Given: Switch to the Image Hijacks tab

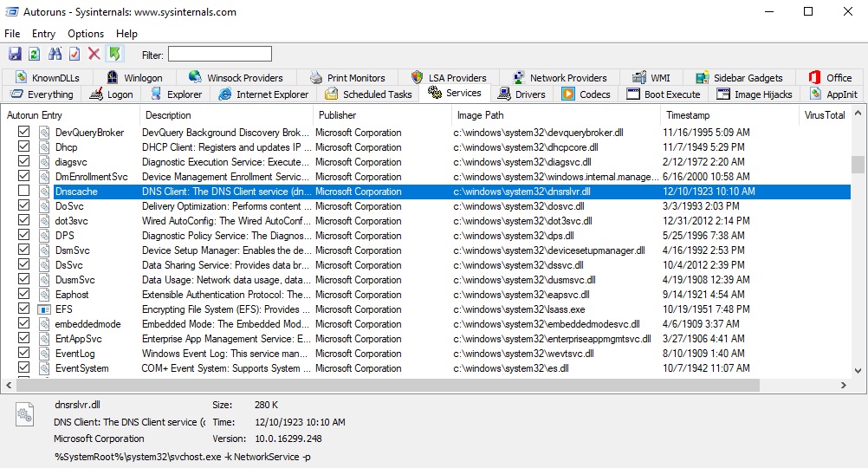Looking at the screenshot, I should tap(755, 94).
